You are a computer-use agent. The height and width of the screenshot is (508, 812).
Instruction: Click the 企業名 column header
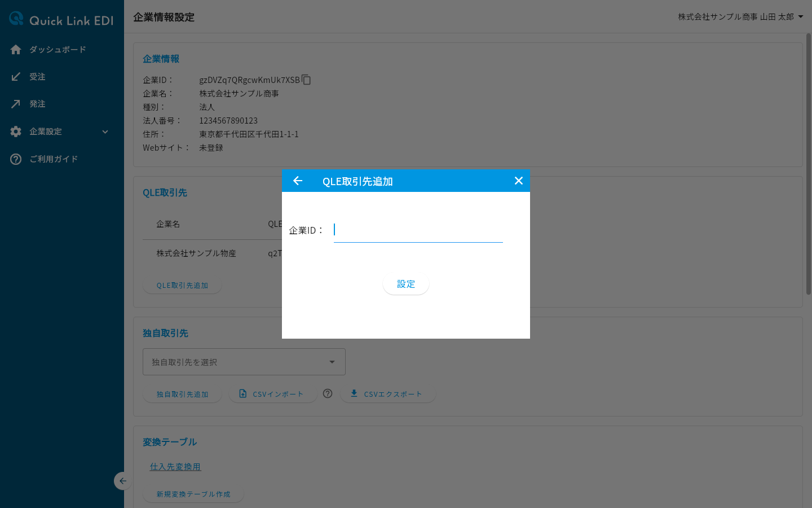168,224
